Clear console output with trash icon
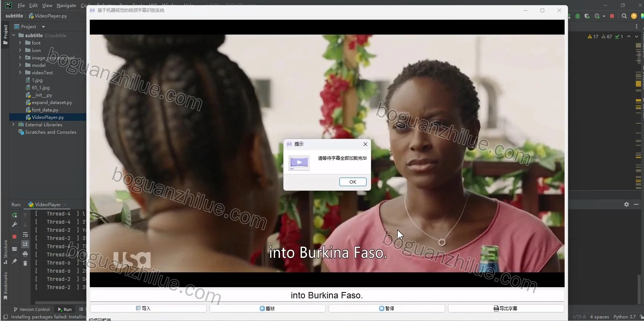644x321 pixels. [25, 263]
